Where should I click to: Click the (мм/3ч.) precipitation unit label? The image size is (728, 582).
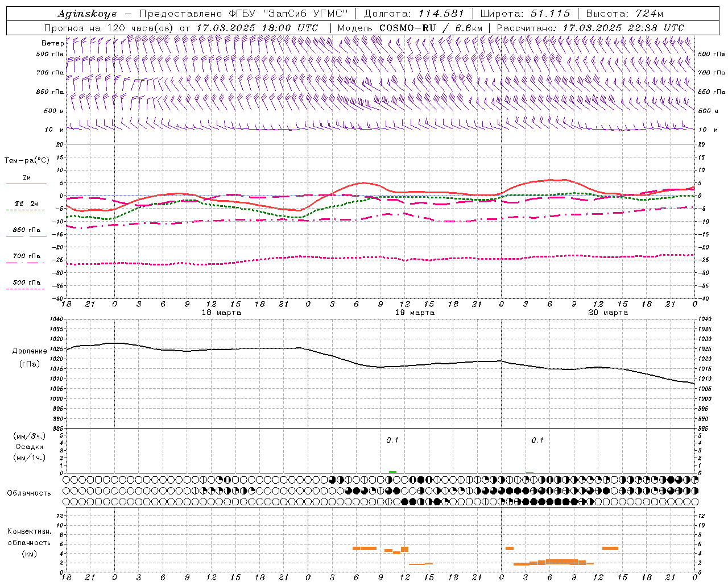pos(29,436)
